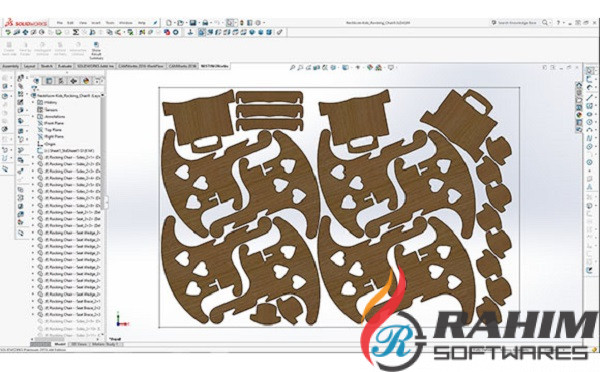Switch to the Sketch tab

pyautogui.click(x=47, y=66)
